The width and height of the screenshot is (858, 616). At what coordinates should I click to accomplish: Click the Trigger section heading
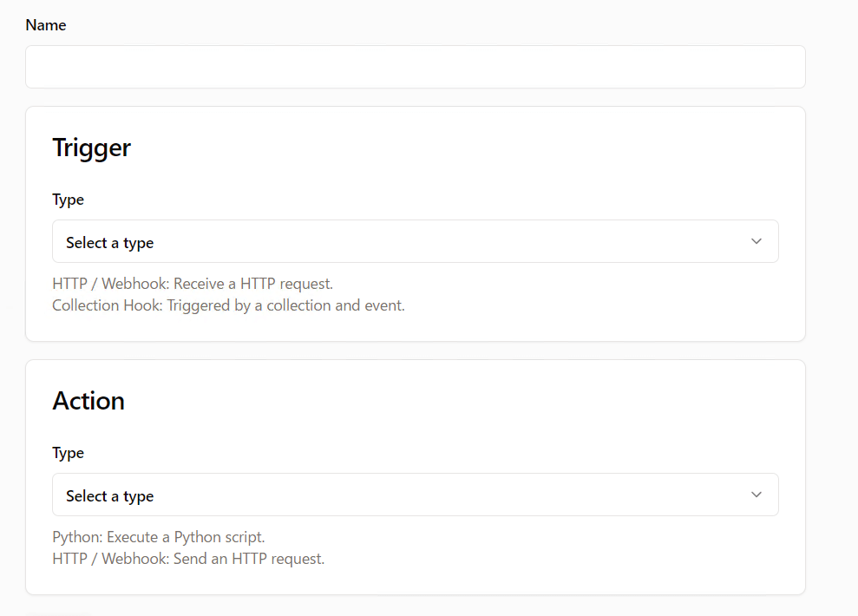(91, 147)
